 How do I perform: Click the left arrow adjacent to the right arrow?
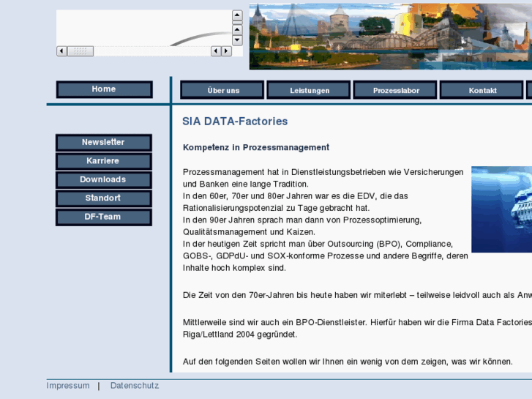pyautogui.click(x=216, y=51)
